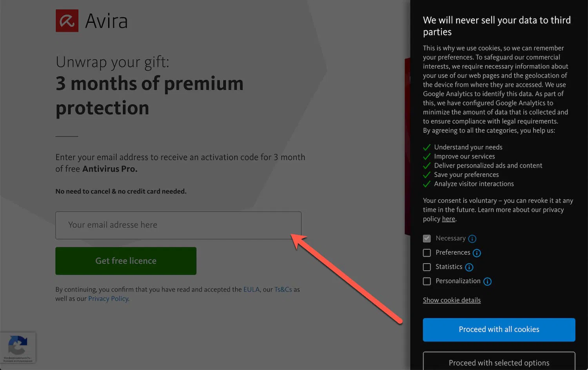Click the disabled Necessary checkbox

427,239
